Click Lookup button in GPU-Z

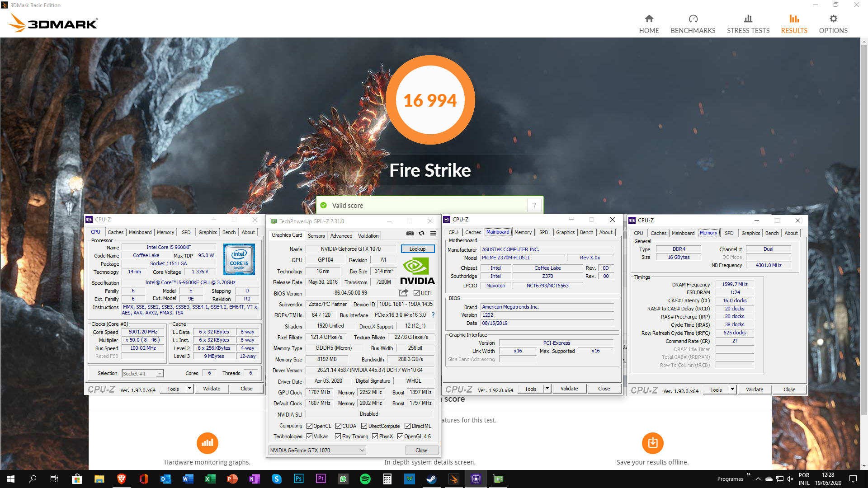(417, 249)
